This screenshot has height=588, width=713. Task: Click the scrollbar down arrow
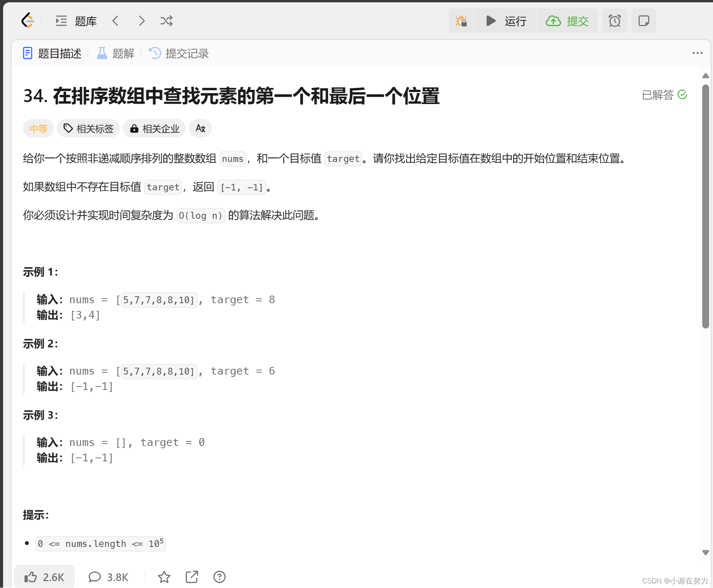click(x=705, y=553)
